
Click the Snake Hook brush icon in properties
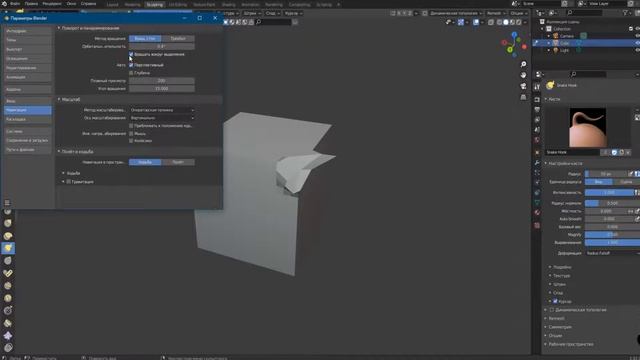tap(551, 85)
